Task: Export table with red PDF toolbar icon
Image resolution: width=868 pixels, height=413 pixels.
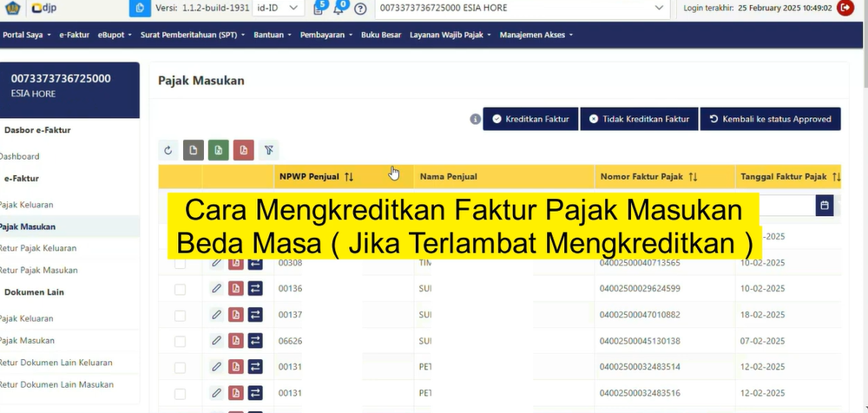Action: pyautogui.click(x=244, y=150)
